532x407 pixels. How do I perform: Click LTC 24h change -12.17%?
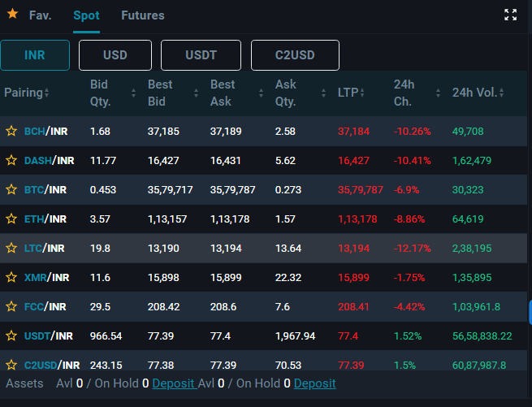pos(413,248)
